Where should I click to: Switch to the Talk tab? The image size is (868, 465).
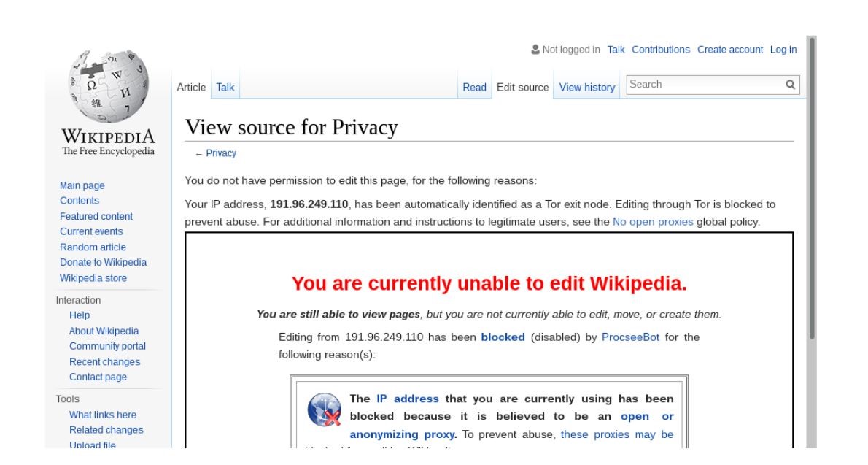[x=225, y=88]
